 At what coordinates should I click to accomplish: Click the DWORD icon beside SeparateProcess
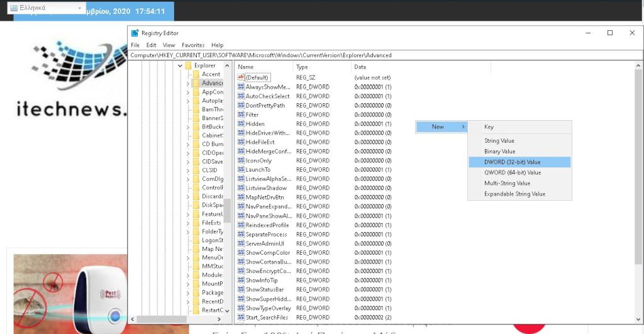(241, 234)
